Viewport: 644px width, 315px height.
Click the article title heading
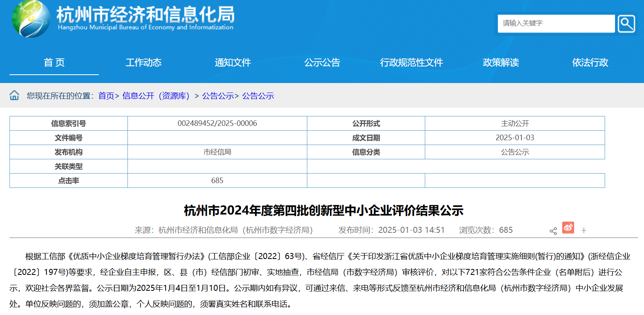pos(324,210)
